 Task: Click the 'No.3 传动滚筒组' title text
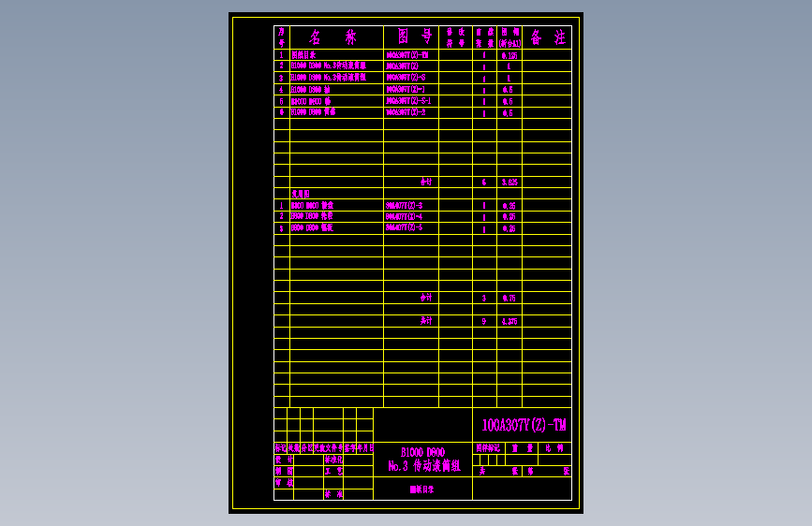coord(424,466)
